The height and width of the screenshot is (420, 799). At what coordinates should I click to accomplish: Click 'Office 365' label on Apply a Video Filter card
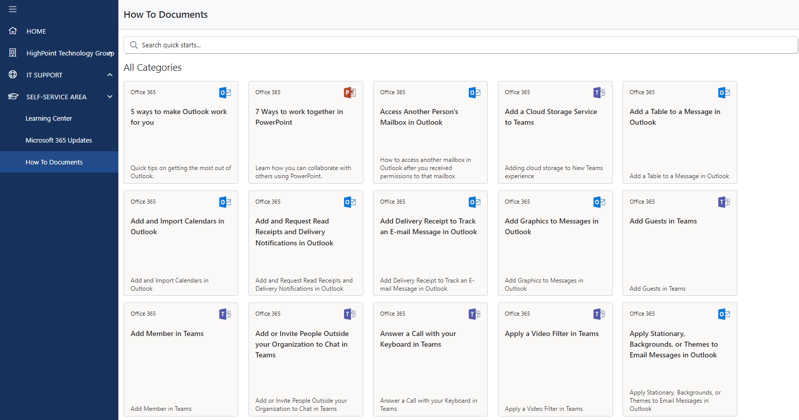(517, 314)
